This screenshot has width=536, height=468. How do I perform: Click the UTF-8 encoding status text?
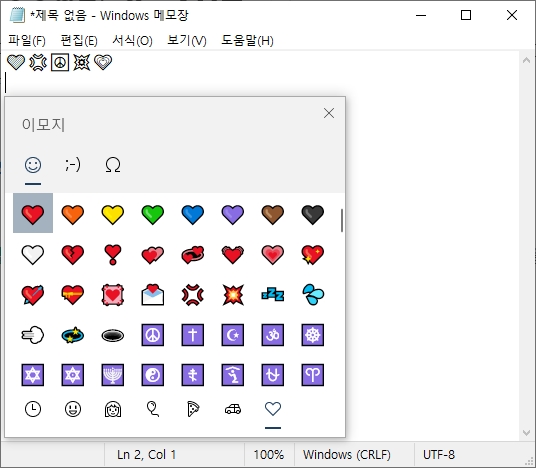[439, 455]
